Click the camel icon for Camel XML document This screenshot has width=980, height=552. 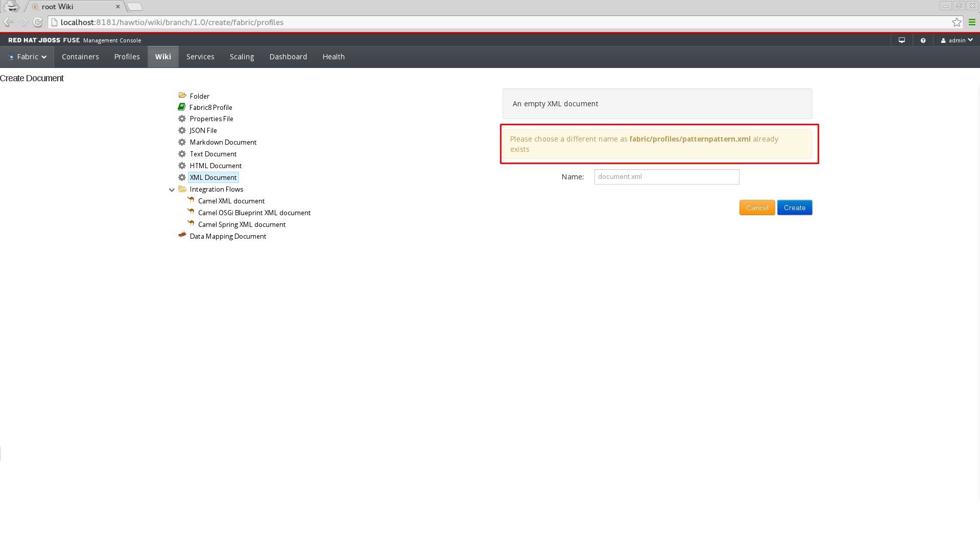(190, 200)
